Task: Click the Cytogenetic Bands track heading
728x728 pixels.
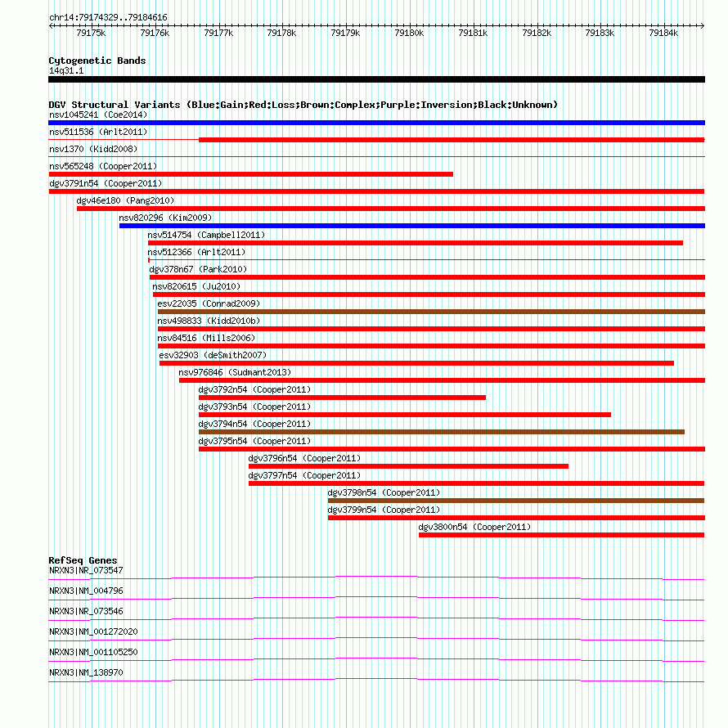Action: [x=97, y=61]
